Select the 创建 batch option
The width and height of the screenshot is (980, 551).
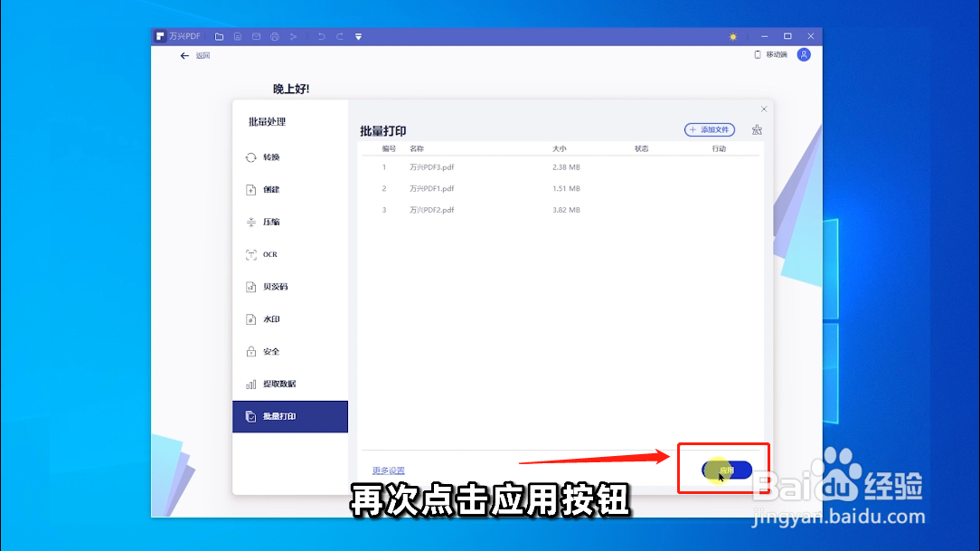(x=290, y=189)
